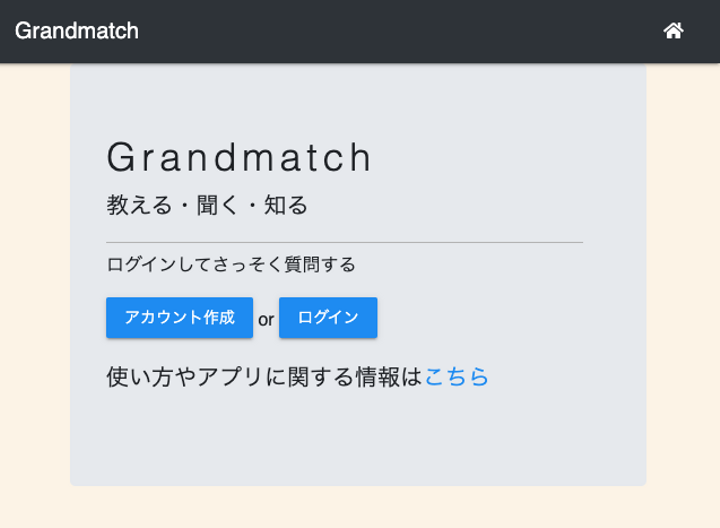Click beige background left of gray panel

[34, 280]
